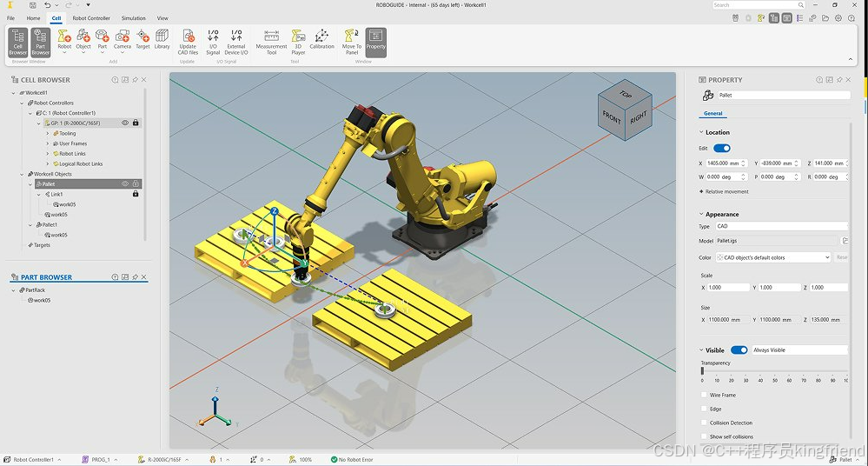Open the Calibration tool
Viewport: 868px width, 466px height.
click(x=321, y=41)
